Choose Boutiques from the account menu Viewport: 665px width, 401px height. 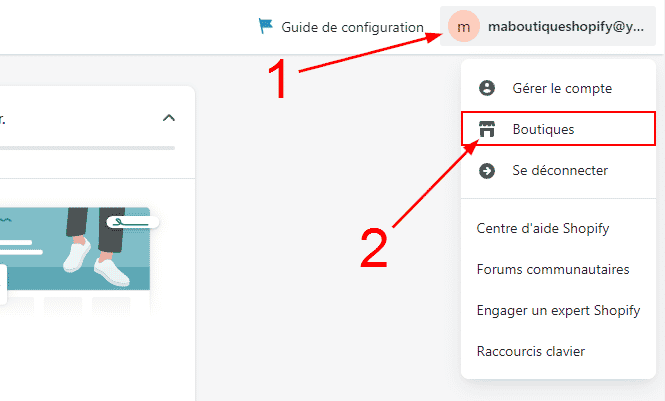point(558,129)
